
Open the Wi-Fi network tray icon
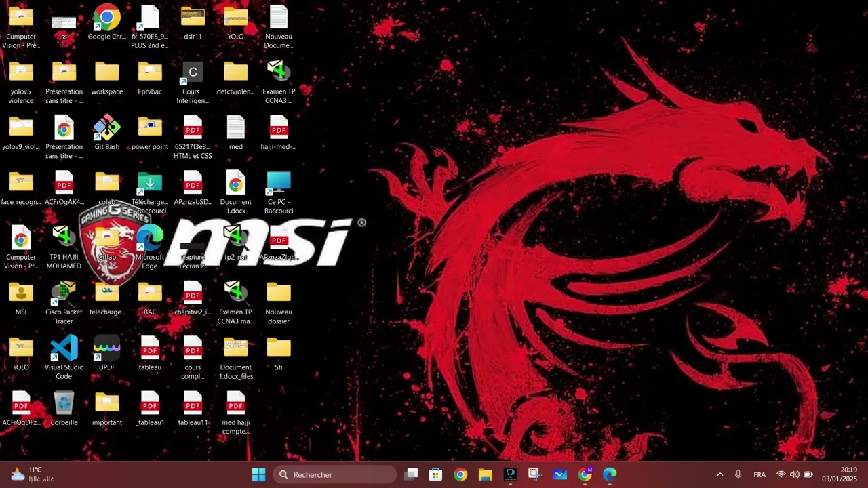[781, 474]
